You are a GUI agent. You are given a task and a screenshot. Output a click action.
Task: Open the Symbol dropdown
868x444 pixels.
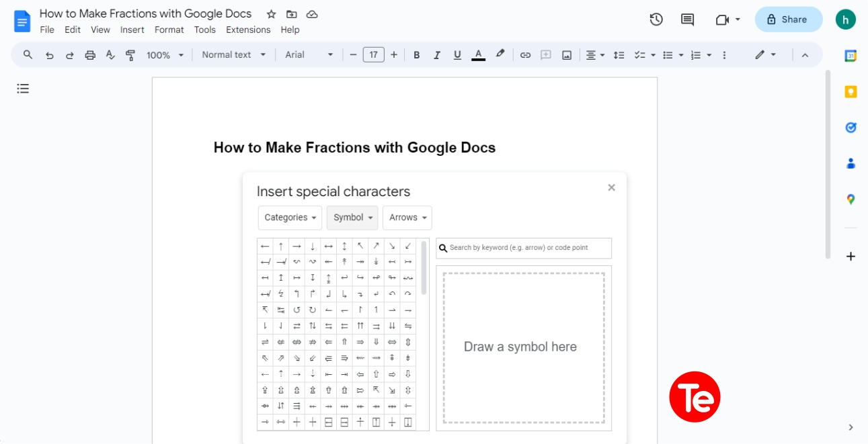(x=352, y=218)
